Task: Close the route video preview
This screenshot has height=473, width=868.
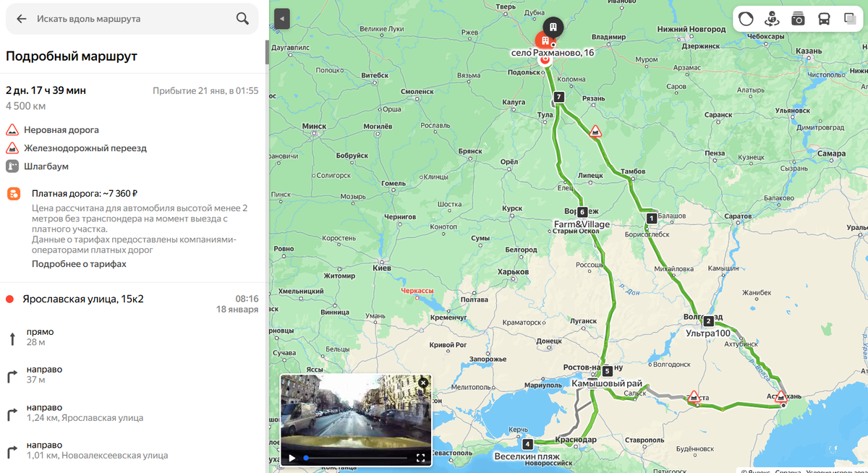Action: (x=423, y=383)
